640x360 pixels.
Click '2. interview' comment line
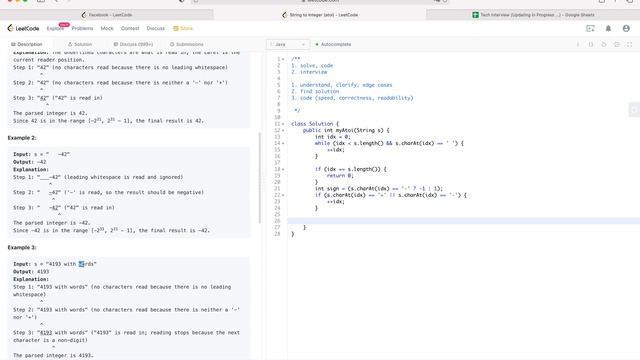click(x=309, y=72)
